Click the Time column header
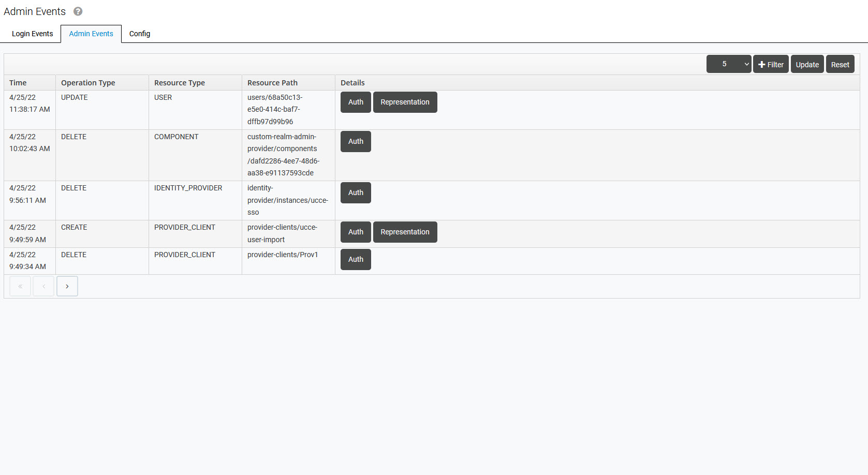Viewport: 868px width, 475px height. click(18, 83)
